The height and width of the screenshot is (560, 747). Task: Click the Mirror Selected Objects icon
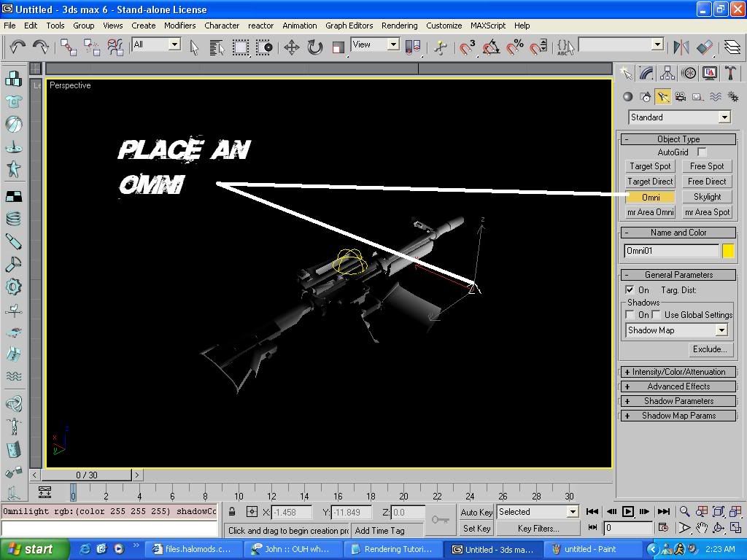pyautogui.click(x=681, y=47)
